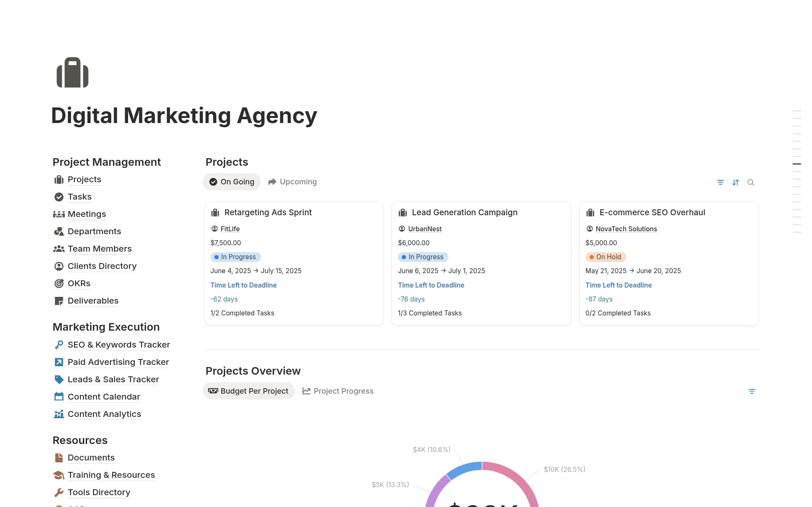Open the filter dropdown above project cards
The width and height of the screenshot is (812, 507).
coord(721,182)
